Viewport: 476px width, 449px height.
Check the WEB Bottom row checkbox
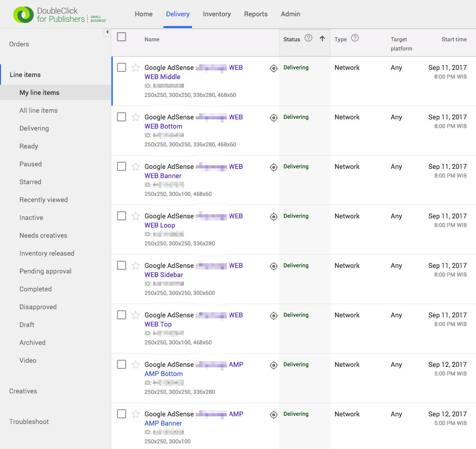[122, 117]
